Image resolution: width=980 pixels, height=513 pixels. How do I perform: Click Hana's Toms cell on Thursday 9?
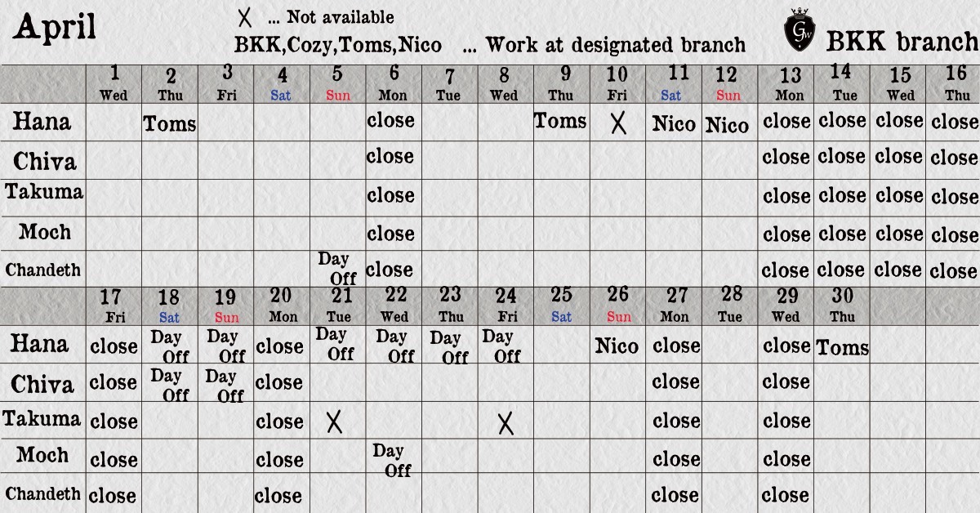coord(560,122)
